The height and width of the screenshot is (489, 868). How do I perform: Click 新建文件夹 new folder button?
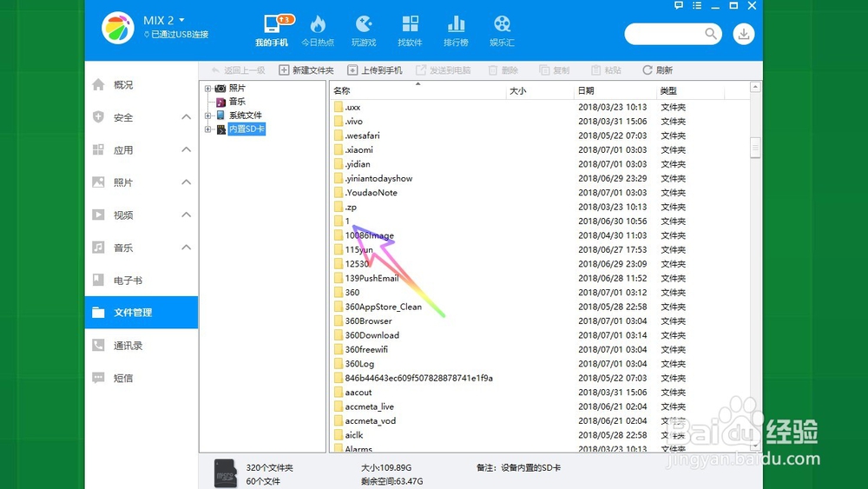tap(306, 70)
